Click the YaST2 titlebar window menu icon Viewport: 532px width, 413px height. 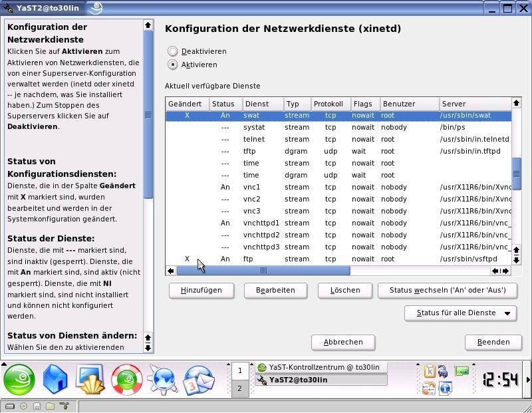[x=8, y=8]
